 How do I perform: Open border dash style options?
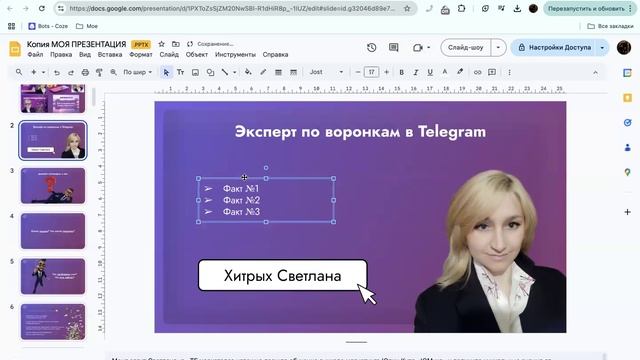[x=293, y=72]
